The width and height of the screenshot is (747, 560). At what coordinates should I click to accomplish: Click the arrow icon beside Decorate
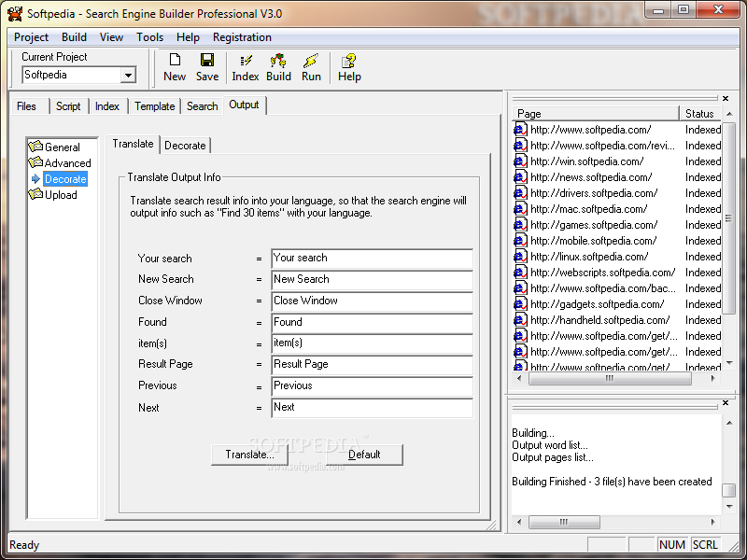(x=35, y=179)
